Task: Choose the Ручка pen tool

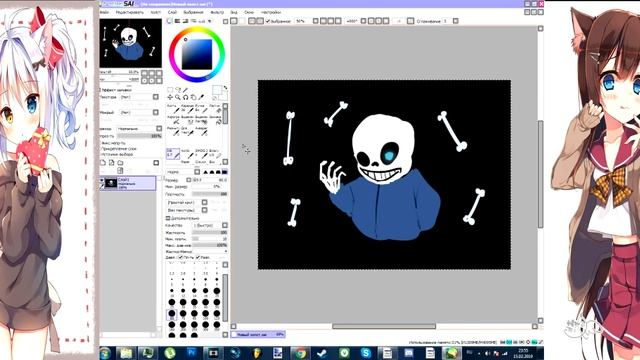Action: coord(202,108)
